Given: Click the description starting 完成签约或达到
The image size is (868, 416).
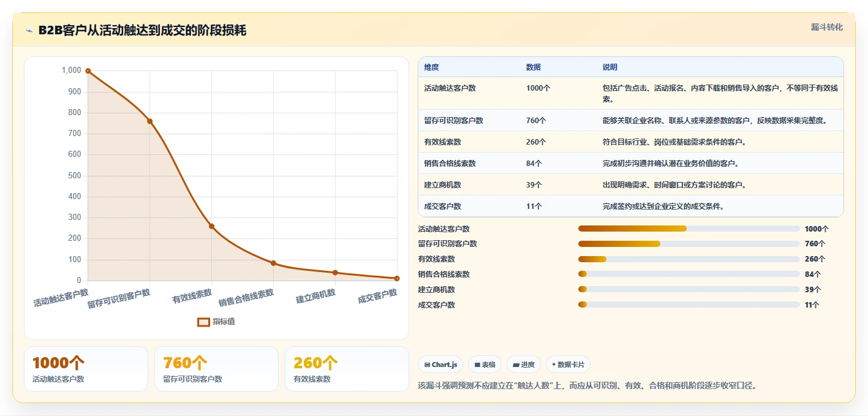Looking at the screenshot, I should pyautogui.click(x=664, y=206).
